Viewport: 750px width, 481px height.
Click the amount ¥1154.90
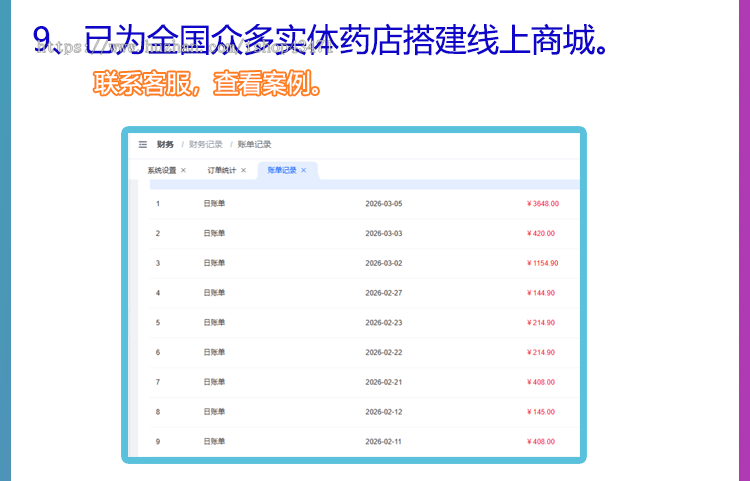(542, 263)
